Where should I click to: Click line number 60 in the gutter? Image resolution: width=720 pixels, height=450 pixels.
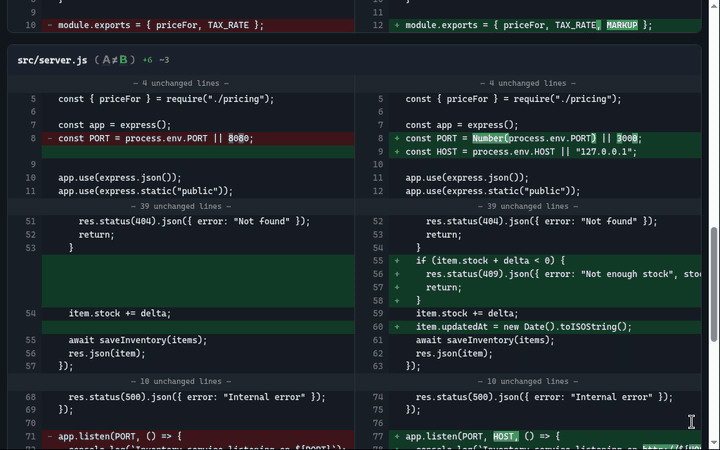pos(377,327)
